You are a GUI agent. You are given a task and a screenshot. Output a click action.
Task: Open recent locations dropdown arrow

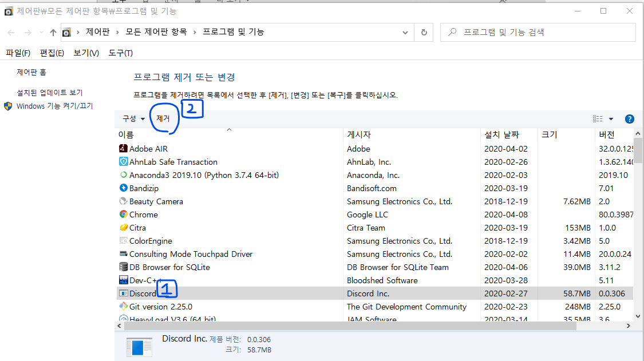pos(41,32)
